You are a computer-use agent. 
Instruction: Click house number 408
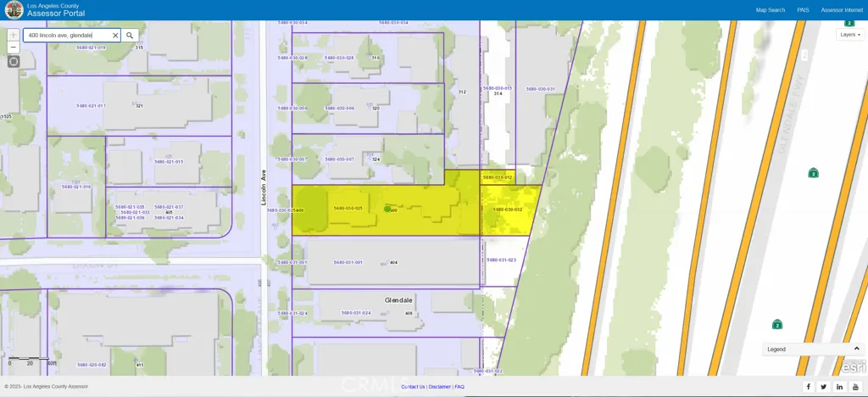point(409,313)
